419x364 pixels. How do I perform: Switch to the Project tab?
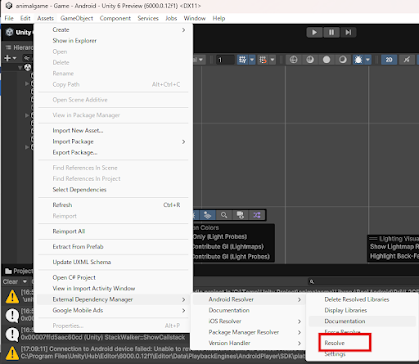pos(19,271)
